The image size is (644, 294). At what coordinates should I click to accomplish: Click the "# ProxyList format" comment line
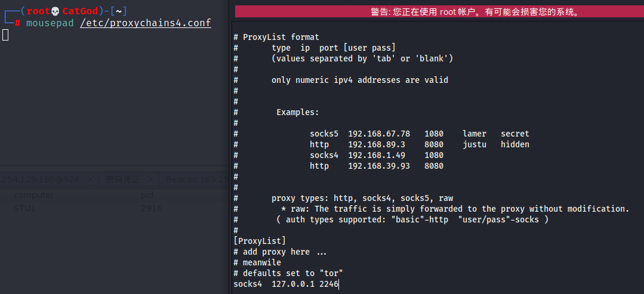[x=276, y=37]
